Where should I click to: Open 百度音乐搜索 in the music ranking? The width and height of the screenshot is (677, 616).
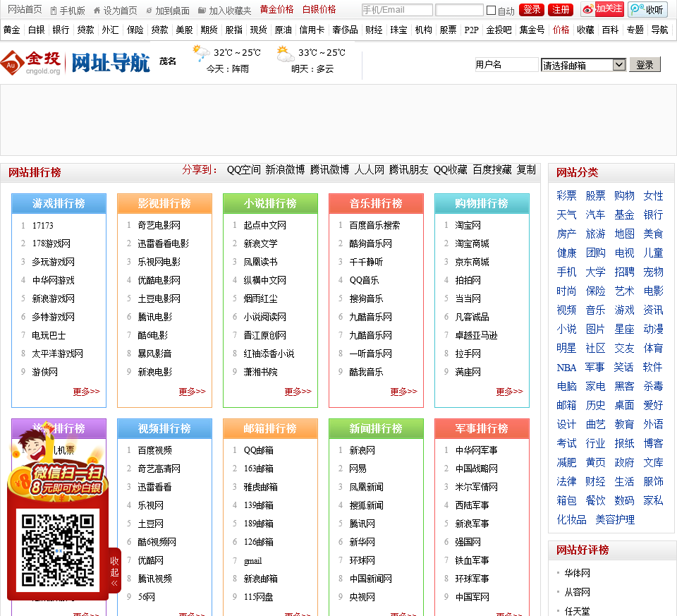pyautogui.click(x=374, y=226)
